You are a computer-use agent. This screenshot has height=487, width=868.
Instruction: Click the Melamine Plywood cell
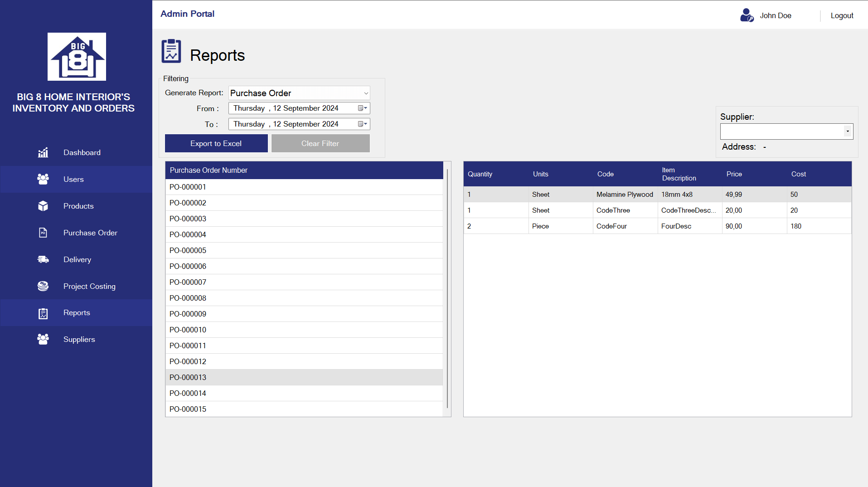click(x=626, y=195)
